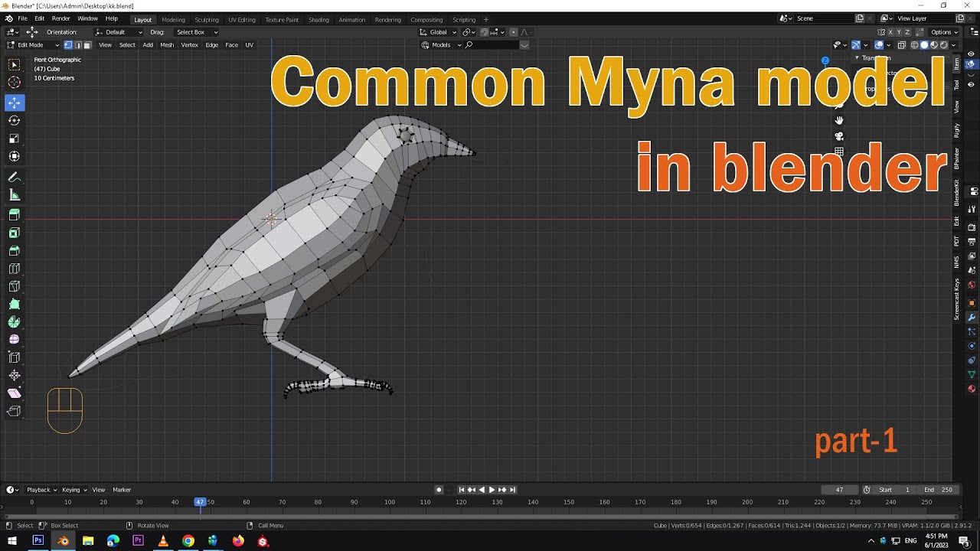Activate the Transform tool
This screenshot has width=980, height=551.
pos(14,156)
